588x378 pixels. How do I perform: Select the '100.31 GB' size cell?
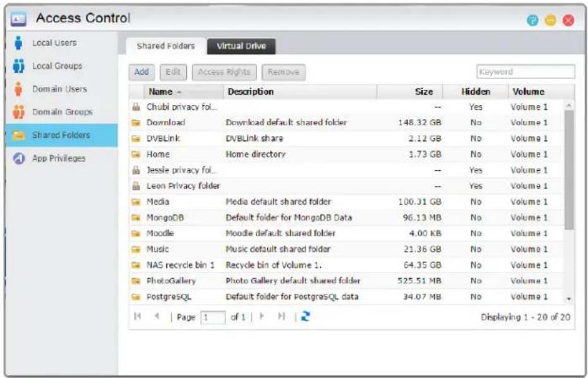tap(419, 202)
